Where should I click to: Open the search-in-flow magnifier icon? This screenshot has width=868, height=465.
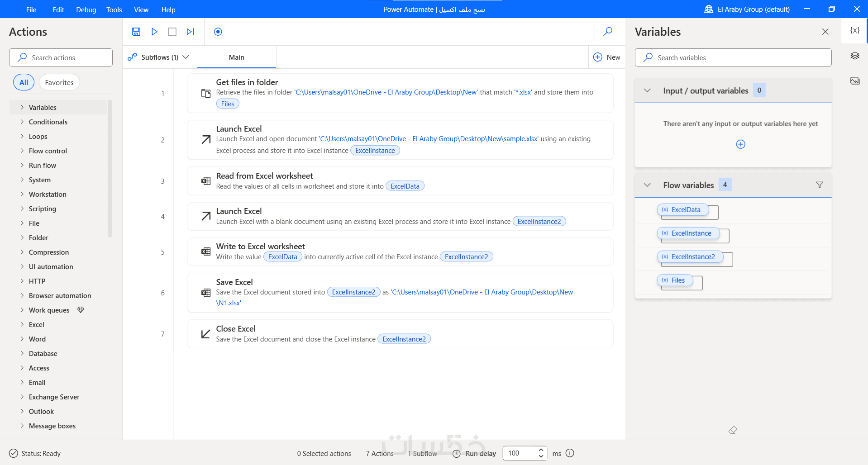tap(608, 31)
